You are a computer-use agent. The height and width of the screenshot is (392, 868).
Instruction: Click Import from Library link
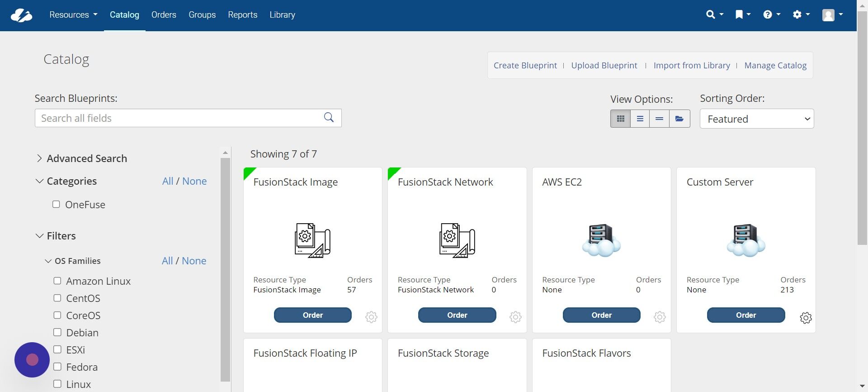coord(692,65)
